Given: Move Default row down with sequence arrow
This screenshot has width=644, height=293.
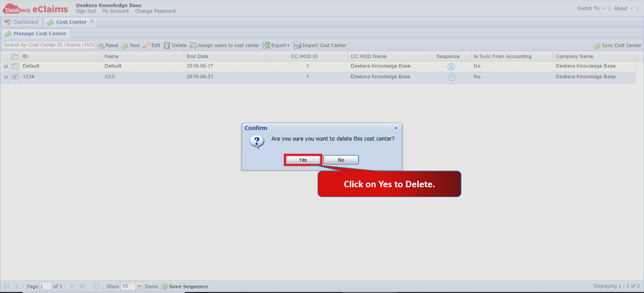Looking at the screenshot, I should coord(451,67).
